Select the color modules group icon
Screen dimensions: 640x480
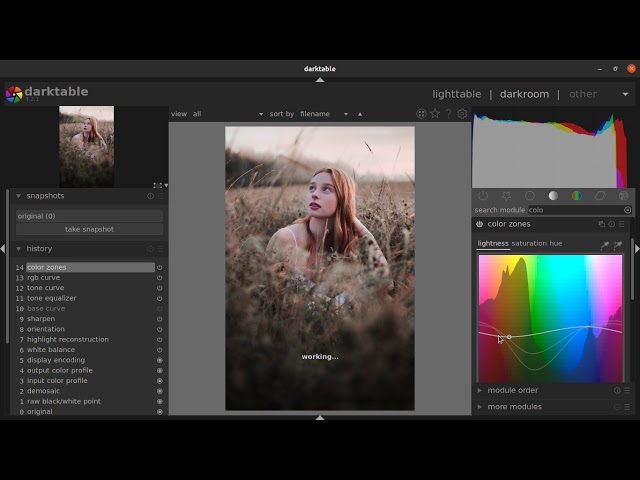click(576, 196)
